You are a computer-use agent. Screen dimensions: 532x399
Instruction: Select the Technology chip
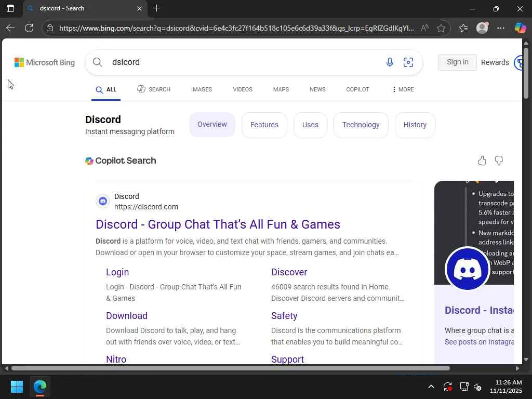361,125
